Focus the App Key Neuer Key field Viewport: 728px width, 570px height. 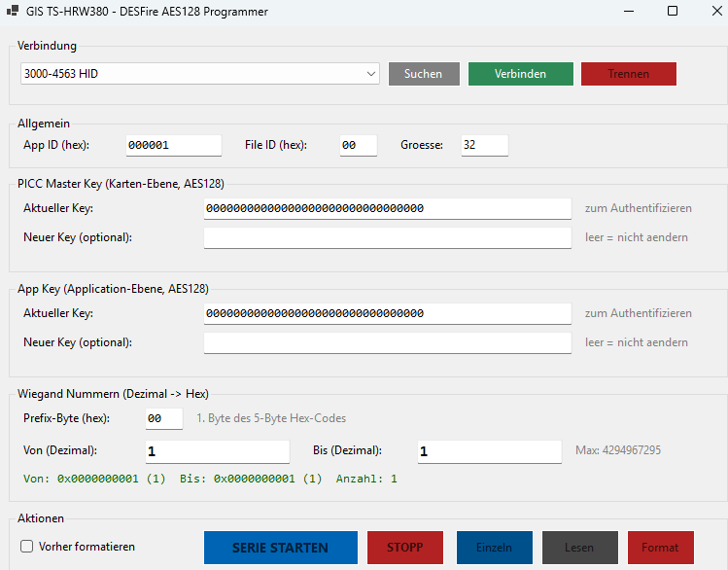click(x=387, y=342)
